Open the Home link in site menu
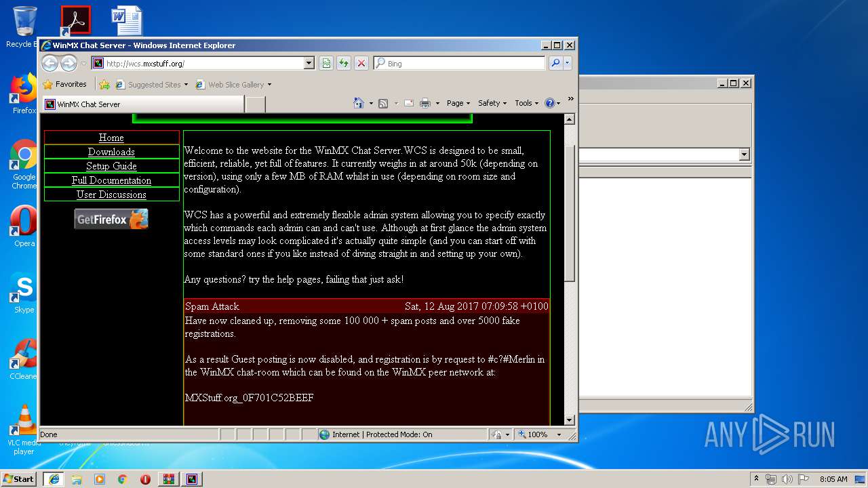 [x=111, y=138]
